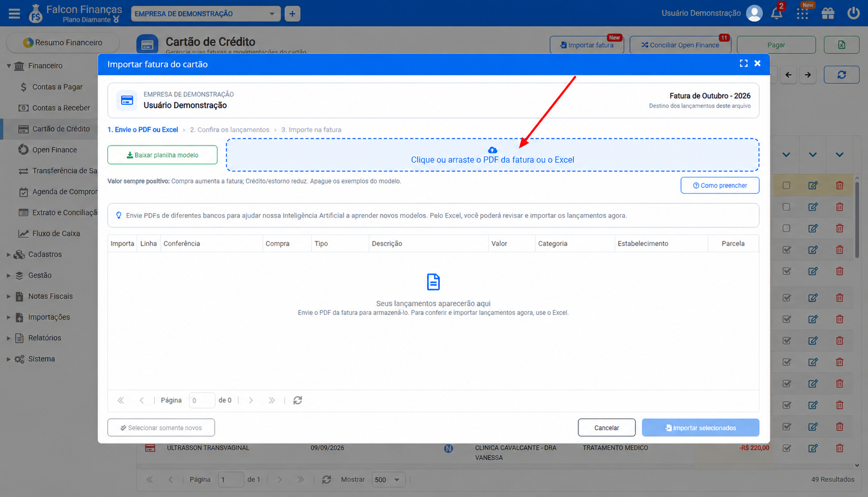This screenshot has width=868, height=497.
Task: Expand the Relatórios tree section
Action: click(x=8, y=338)
